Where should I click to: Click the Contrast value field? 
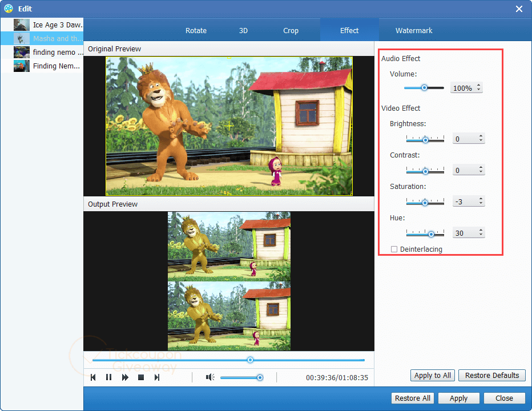tap(465, 170)
